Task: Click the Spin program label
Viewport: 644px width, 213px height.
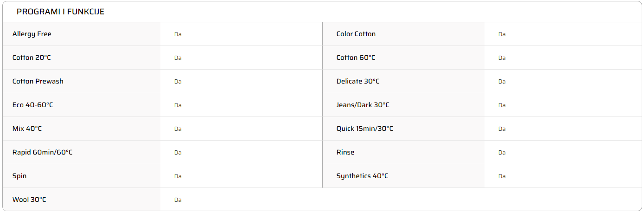Action: click(19, 176)
